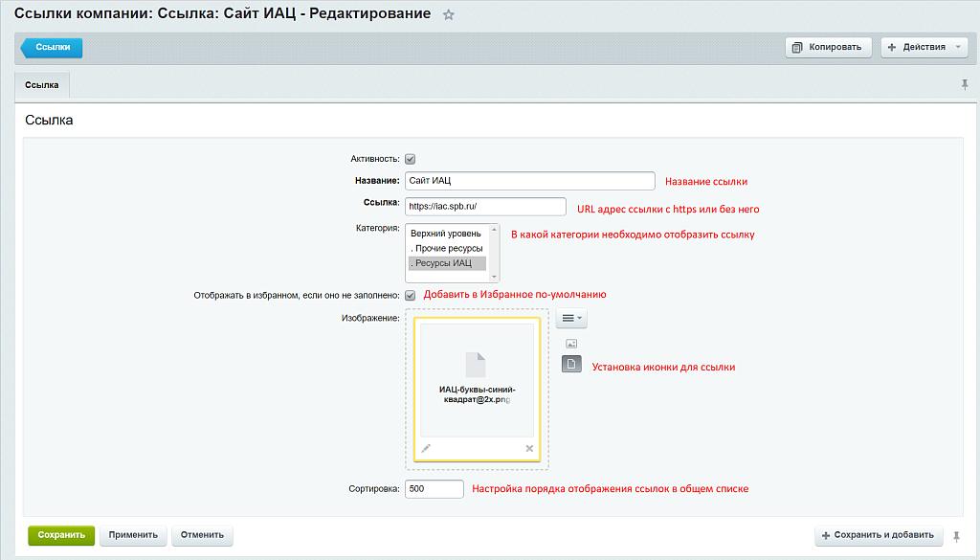This screenshot has width=980, height=560.
Task: Go back to Ссылки list
Action: [x=53, y=47]
